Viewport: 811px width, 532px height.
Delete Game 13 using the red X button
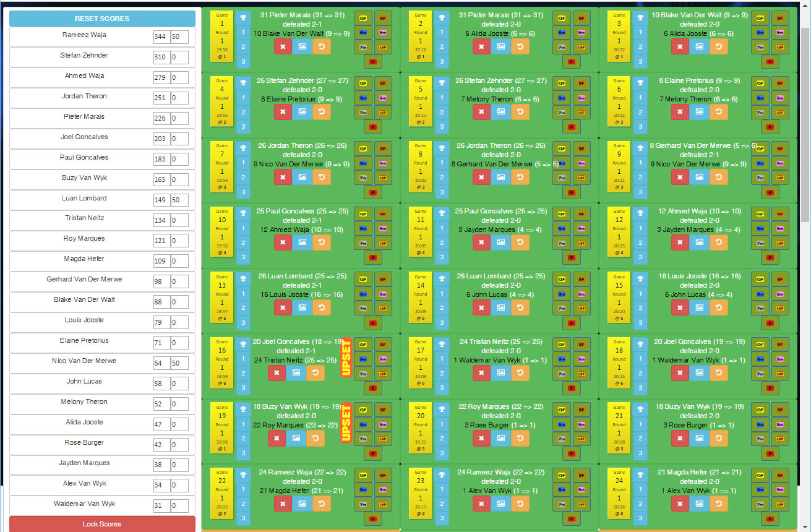click(x=283, y=307)
